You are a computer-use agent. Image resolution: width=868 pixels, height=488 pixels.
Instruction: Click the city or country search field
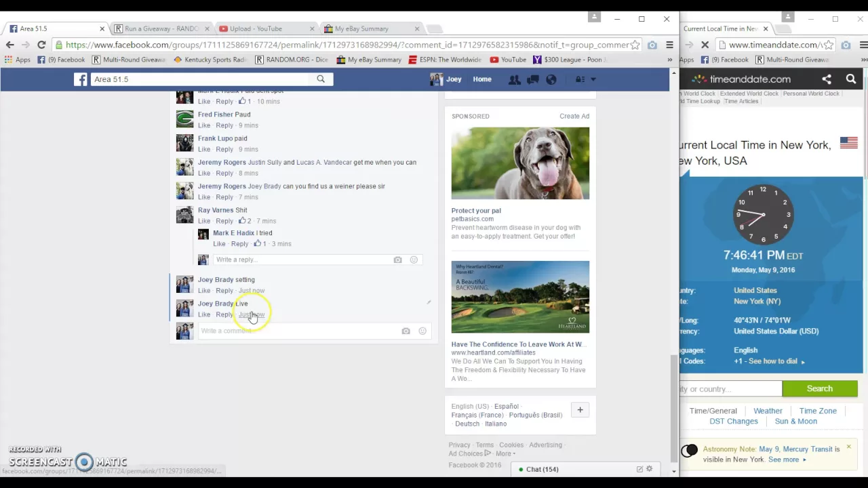click(731, 389)
